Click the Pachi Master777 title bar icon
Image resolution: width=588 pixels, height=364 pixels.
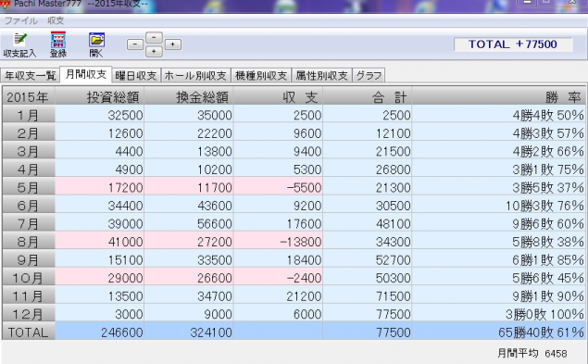[5, 4]
